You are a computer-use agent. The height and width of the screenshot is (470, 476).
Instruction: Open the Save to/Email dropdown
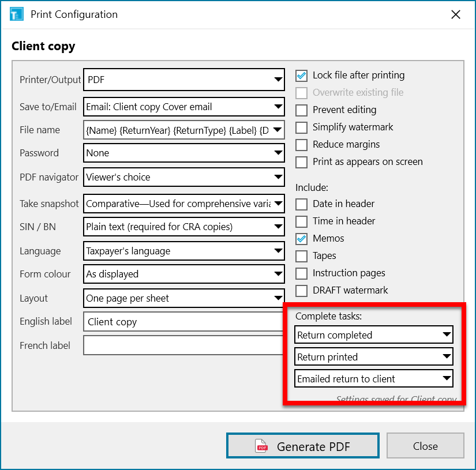point(184,107)
